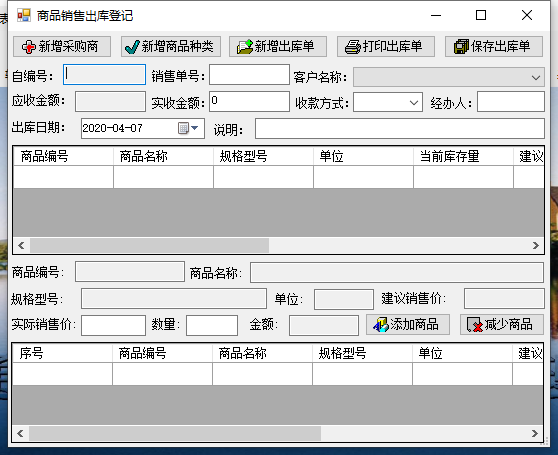Click the 新增出库单 folder icon button
Viewport: 558px width, 455px height.
coord(278,47)
